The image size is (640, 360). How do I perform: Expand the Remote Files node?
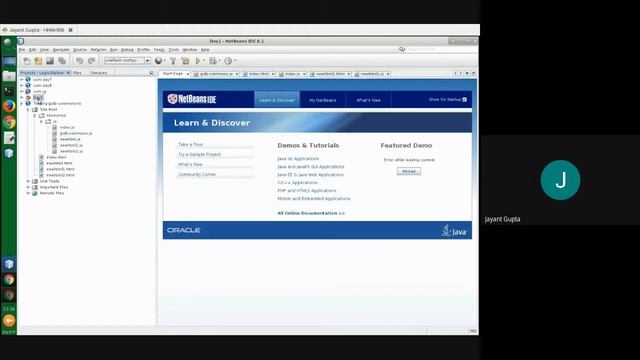[28, 193]
